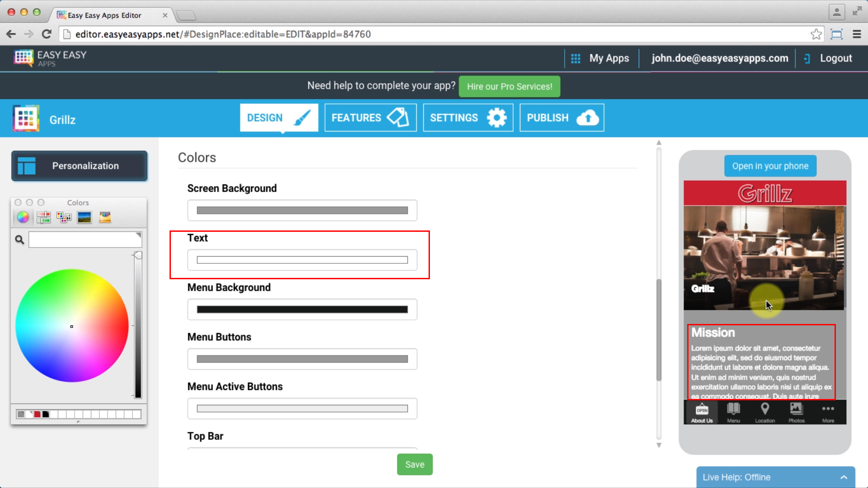Select the color wheel icon in palette
This screenshot has width=868, height=488.
(23, 217)
